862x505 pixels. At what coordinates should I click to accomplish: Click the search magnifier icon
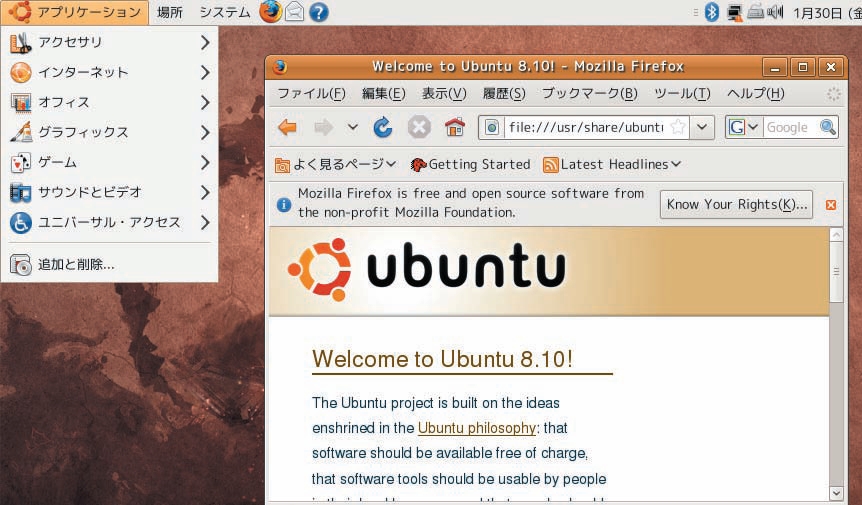(x=827, y=127)
